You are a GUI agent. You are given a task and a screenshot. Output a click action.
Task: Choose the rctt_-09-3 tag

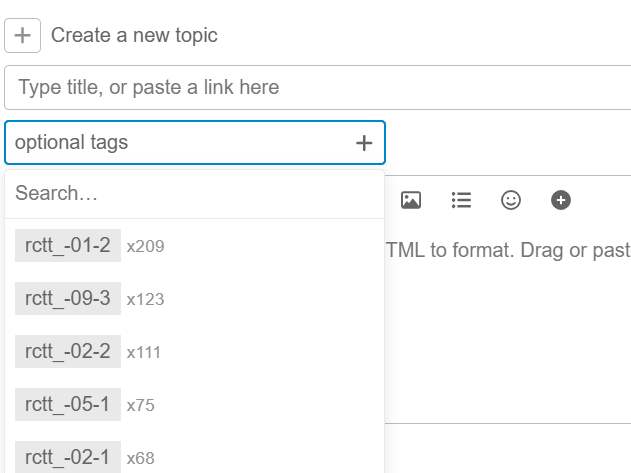68,299
